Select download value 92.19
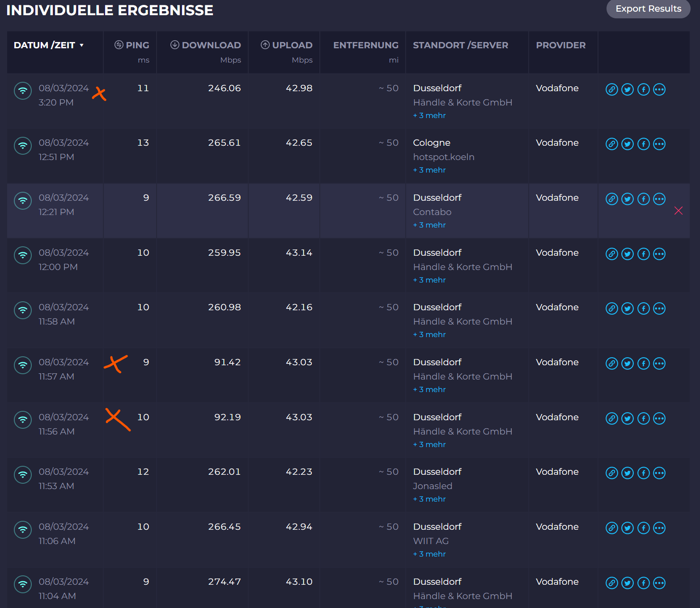700x608 pixels. click(x=227, y=417)
